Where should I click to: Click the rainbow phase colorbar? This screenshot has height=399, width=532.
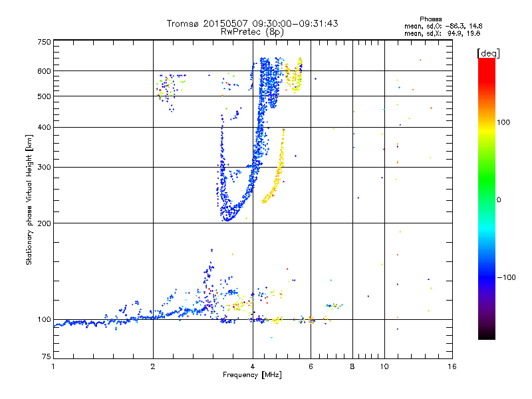[x=487, y=198]
